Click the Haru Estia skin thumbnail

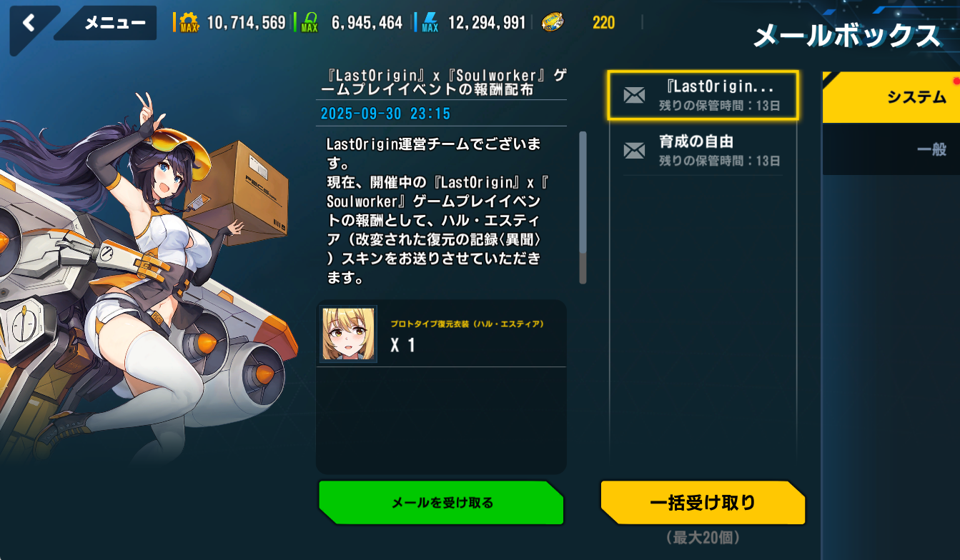pos(348,334)
